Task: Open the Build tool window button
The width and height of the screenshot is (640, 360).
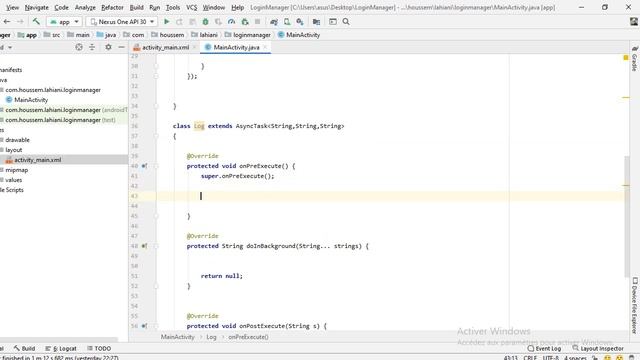Action: 24,349
